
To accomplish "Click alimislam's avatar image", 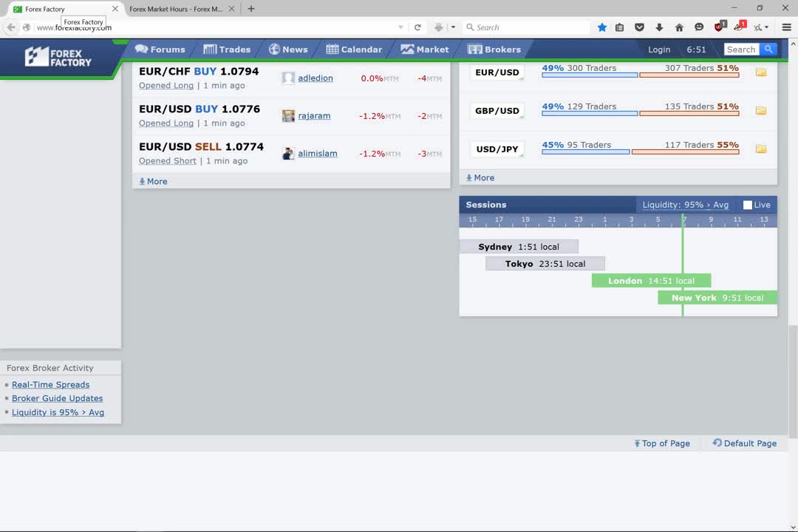I will click(x=288, y=154).
